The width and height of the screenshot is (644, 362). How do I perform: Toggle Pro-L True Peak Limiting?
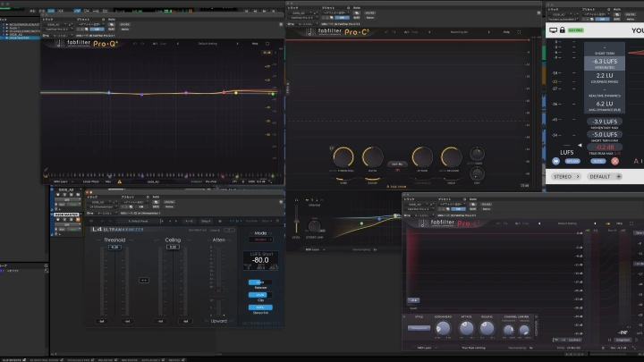tap(473, 348)
